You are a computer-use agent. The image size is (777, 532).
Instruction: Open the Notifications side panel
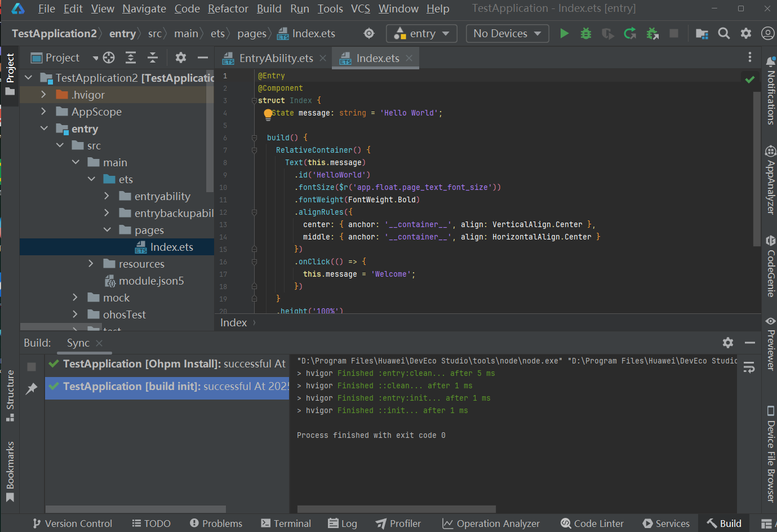click(770, 90)
